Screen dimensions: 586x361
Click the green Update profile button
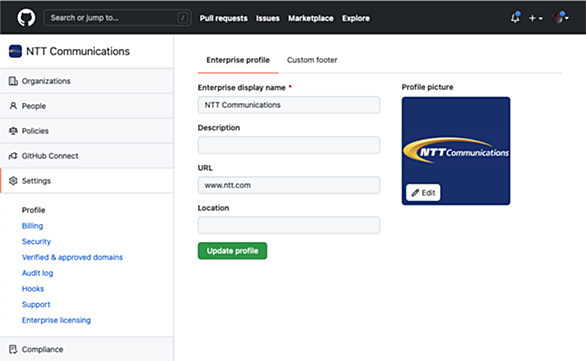tap(232, 251)
